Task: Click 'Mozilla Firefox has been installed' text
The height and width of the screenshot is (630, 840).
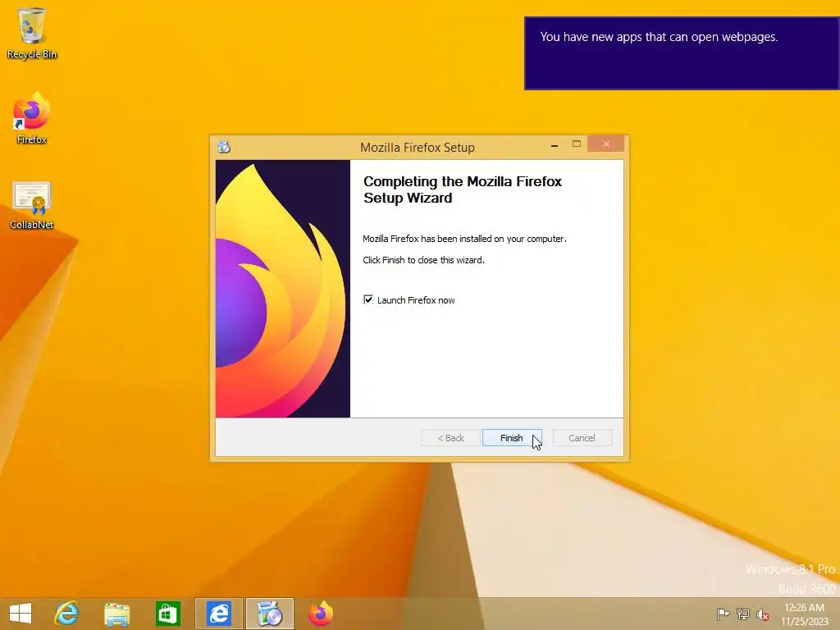Action: (x=464, y=239)
